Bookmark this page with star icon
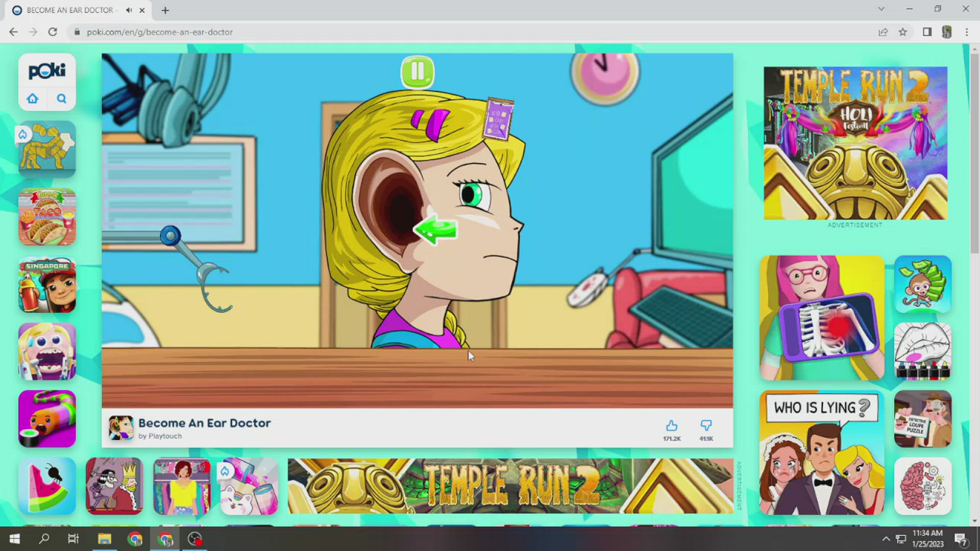Image resolution: width=980 pixels, height=551 pixels. (x=903, y=32)
